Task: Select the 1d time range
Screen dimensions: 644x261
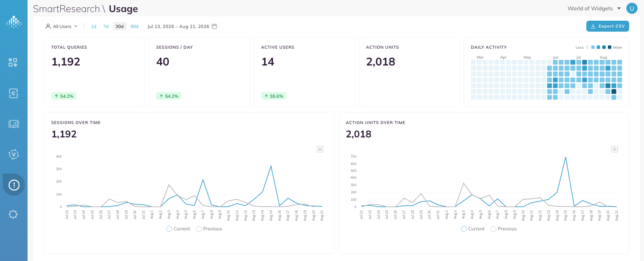Action: point(93,26)
